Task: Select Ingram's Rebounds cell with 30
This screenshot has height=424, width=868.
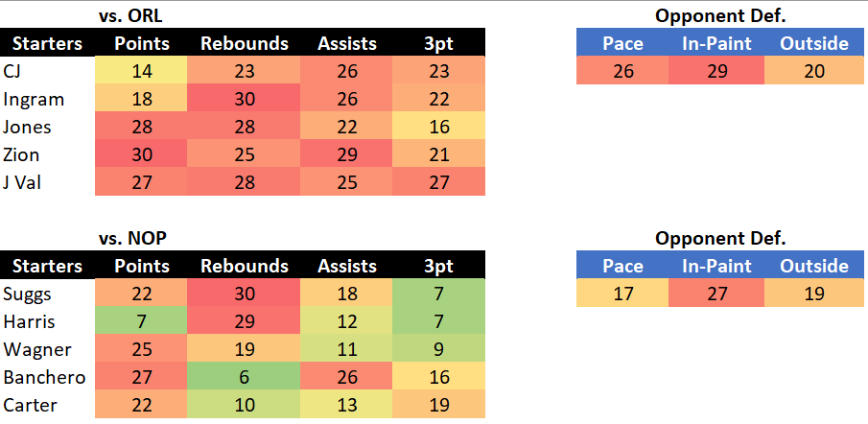Action: (245, 99)
